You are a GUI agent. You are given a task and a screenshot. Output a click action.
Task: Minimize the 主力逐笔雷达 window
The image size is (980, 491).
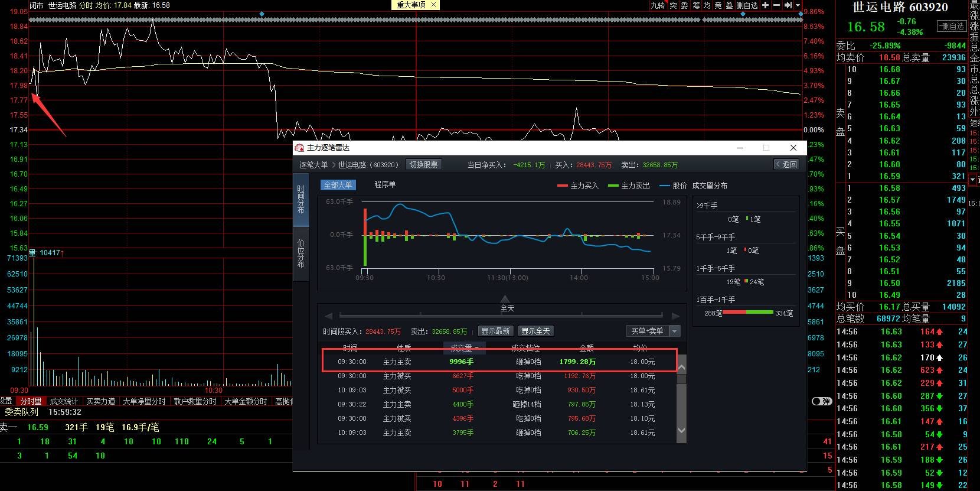pos(740,148)
